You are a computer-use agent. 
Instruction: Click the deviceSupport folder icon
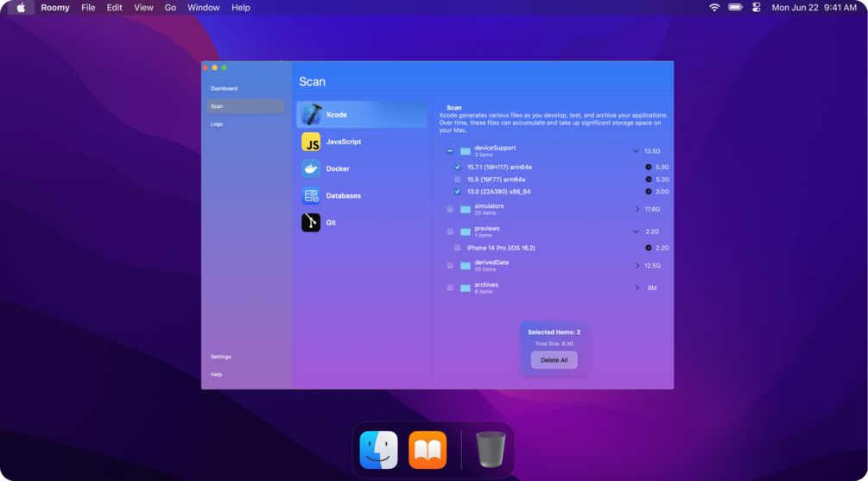click(x=466, y=151)
